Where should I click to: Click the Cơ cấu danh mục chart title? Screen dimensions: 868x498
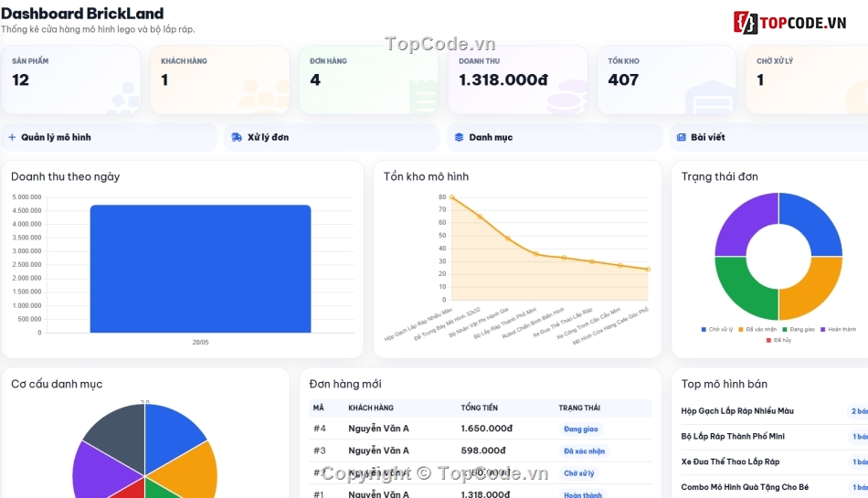click(57, 384)
